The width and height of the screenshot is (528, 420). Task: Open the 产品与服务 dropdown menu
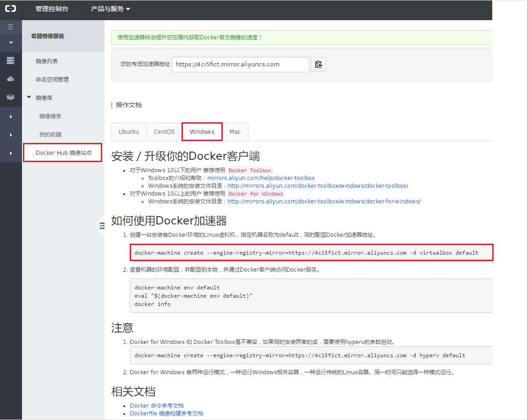pyautogui.click(x=110, y=9)
